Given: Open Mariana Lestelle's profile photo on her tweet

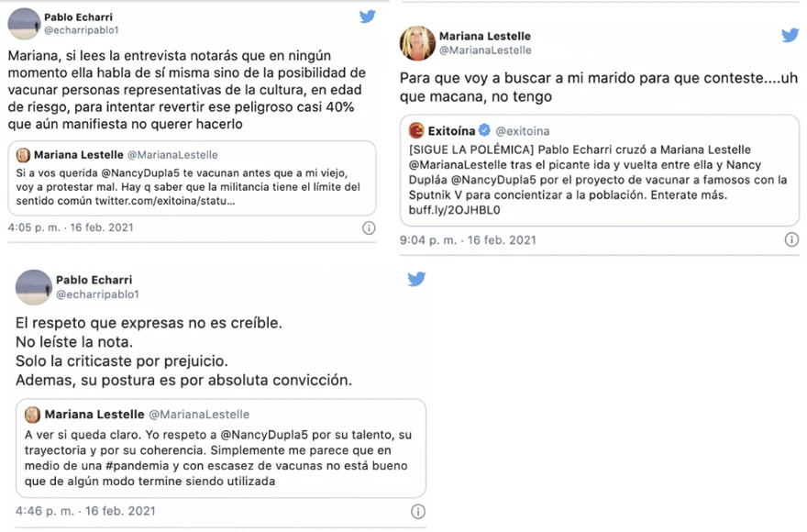Looking at the screenshot, I should [x=417, y=43].
